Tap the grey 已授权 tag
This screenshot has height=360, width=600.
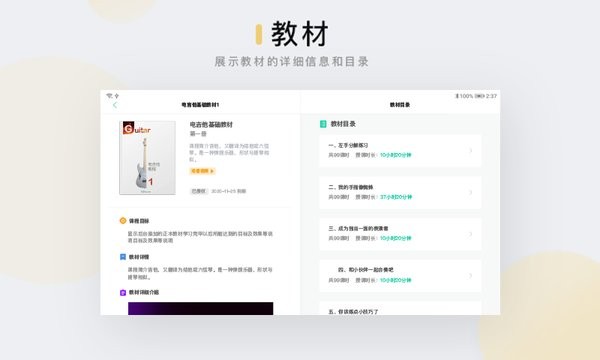pos(199,191)
